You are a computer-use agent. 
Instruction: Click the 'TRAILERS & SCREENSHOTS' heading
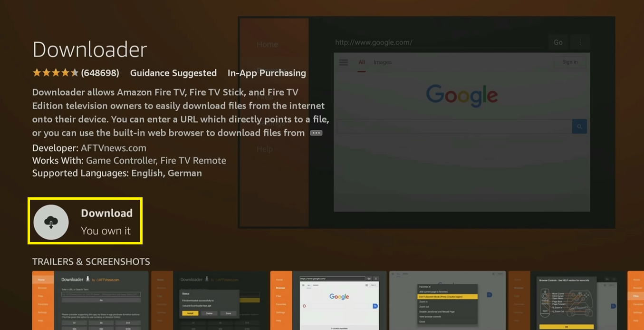coord(91,262)
